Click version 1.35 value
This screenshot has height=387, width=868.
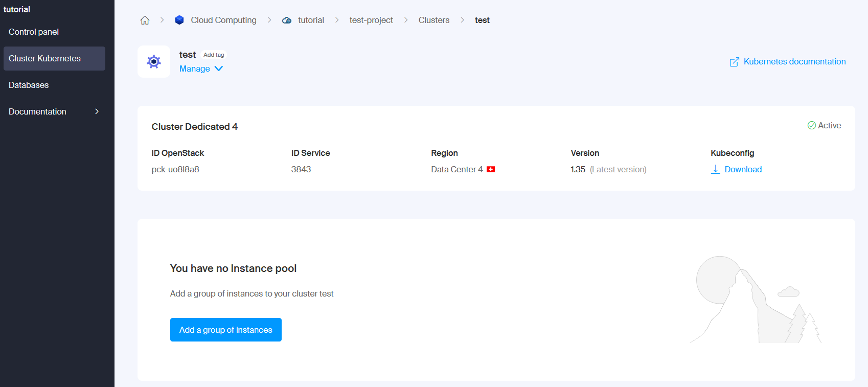(x=578, y=169)
